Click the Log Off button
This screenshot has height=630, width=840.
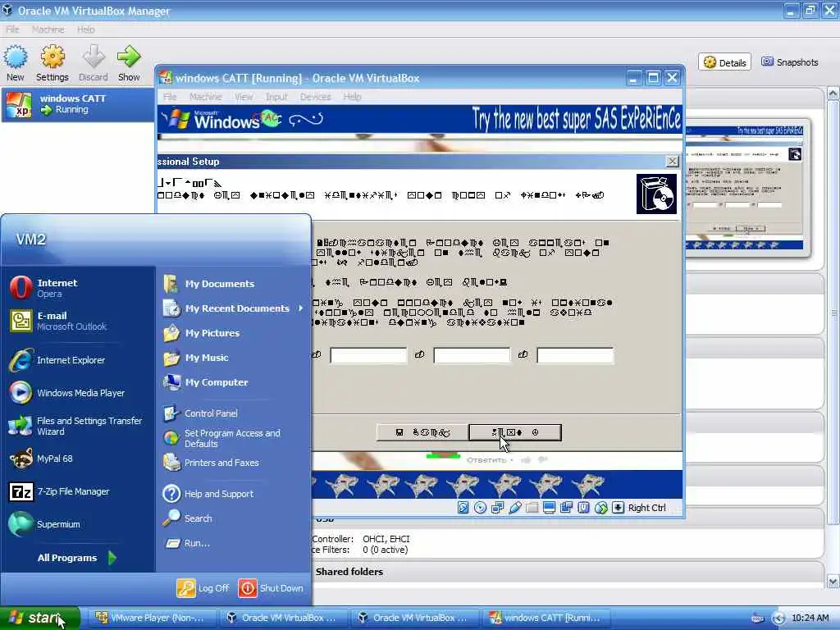(203, 588)
